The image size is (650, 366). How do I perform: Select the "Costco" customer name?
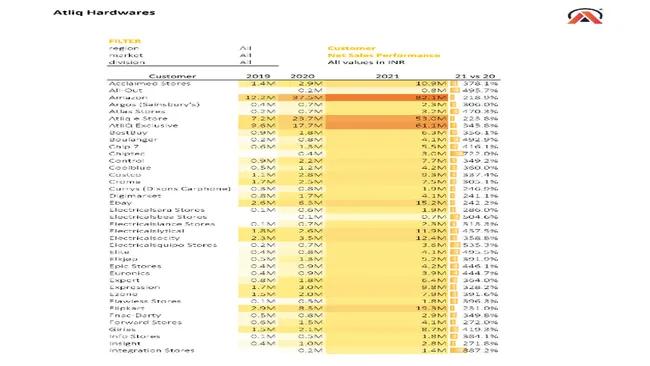125,175
